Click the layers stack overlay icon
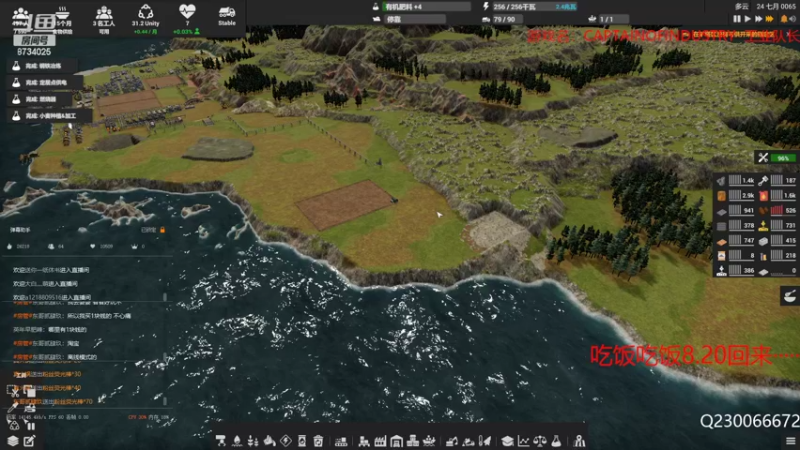 [x=13, y=441]
